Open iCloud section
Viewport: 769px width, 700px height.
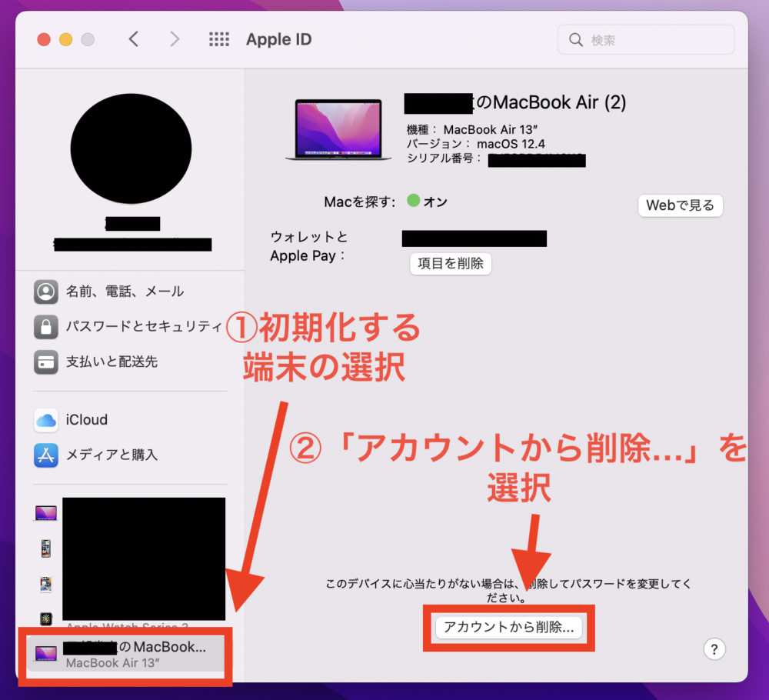[x=71, y=420]
